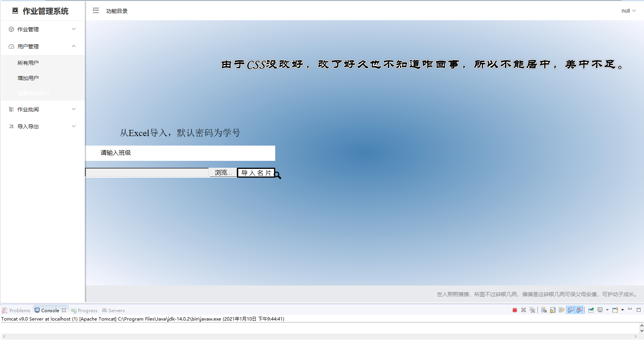
Task: Click the Display Selected Console monitor icon
Action: point(600,310)
